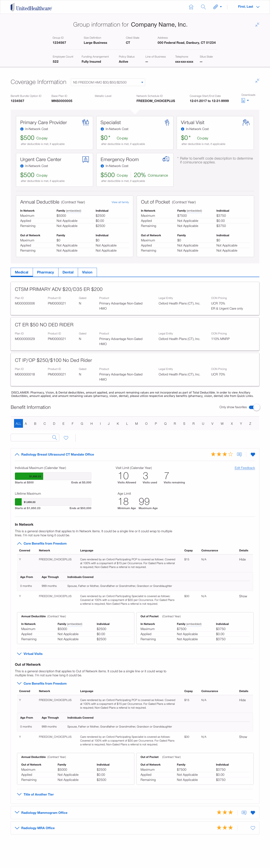Open the First, Last user menu

pyautogui.click(x=249, y=7)
